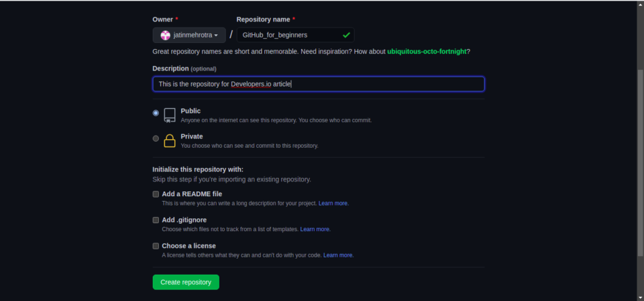Click 'You choose who can see and commit' text
The image size is (644, 301).
[x=250, y=146]
